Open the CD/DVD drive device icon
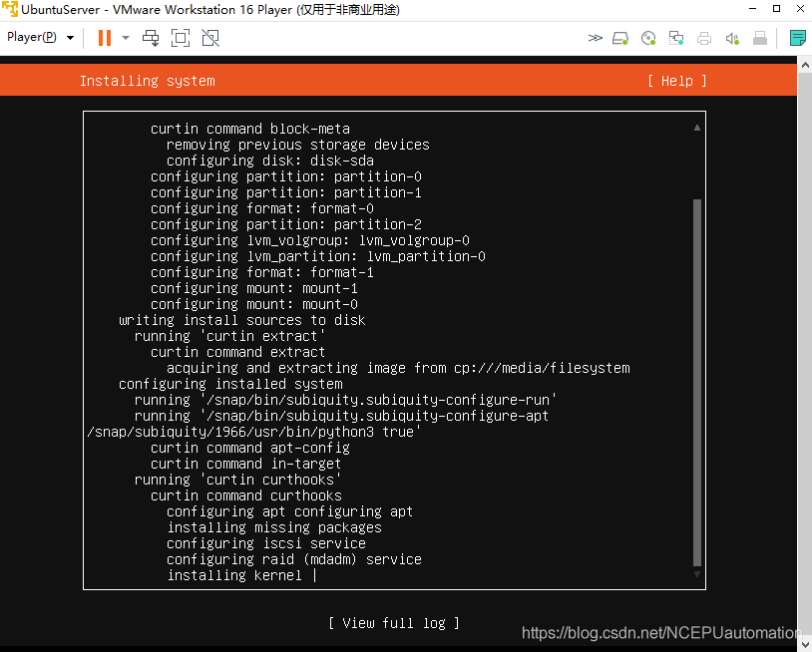This screenshot has height=652, width=812. [648, 38]
